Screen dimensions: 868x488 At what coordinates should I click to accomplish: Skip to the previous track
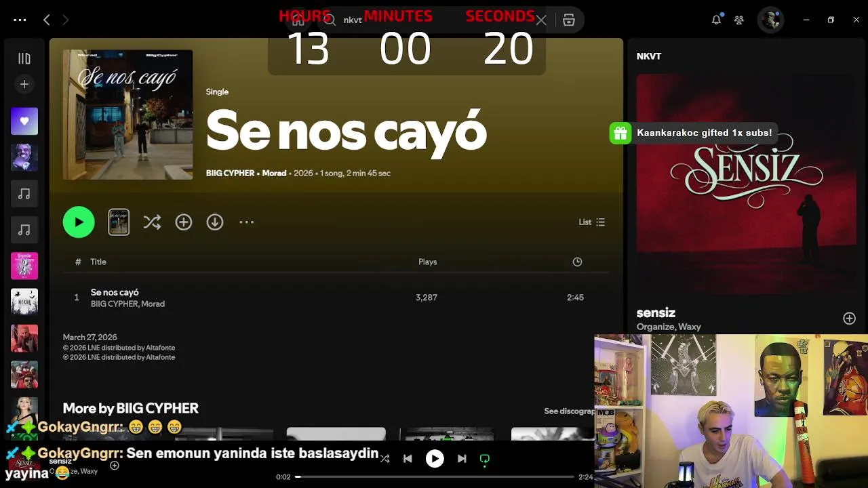tap(408, 459)
